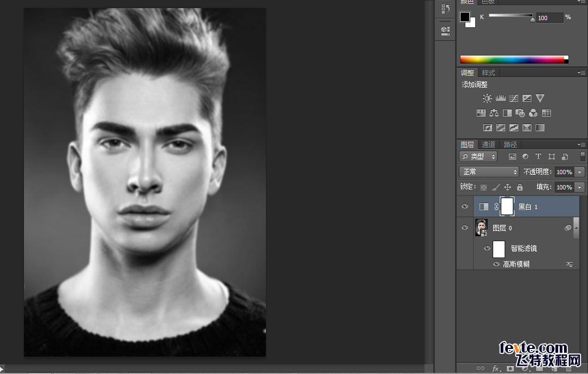This screenshot has height=374, width=588.
Task: Filter for adjustment layers
Action: coord(525,157)
